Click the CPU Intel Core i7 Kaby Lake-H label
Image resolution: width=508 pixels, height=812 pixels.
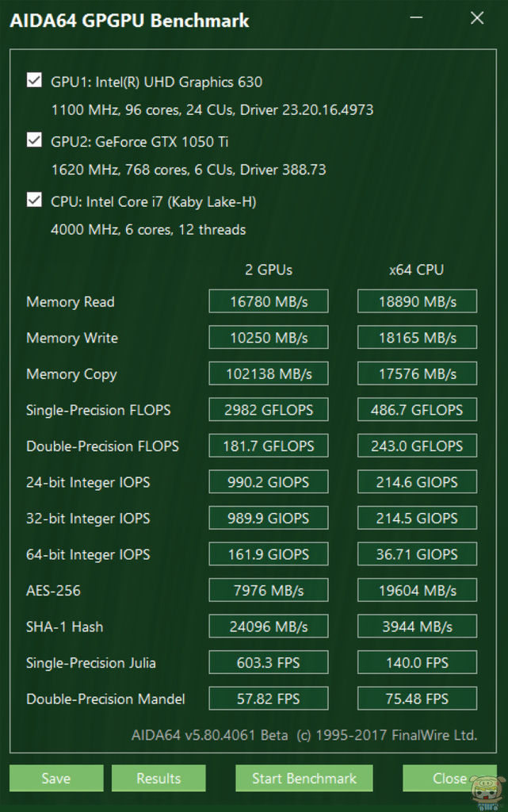click(x=153, y=202)
